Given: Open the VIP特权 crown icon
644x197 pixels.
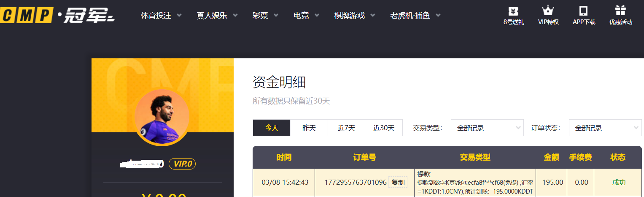Looking at the screenshot, I should tap(548, 11).
